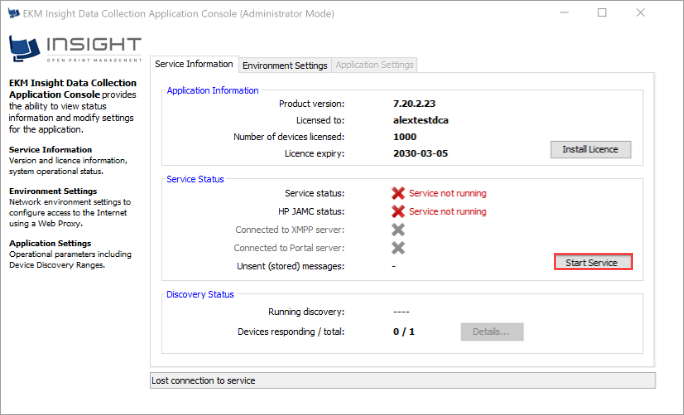Open the Application Settings tab

pos(375,65)
